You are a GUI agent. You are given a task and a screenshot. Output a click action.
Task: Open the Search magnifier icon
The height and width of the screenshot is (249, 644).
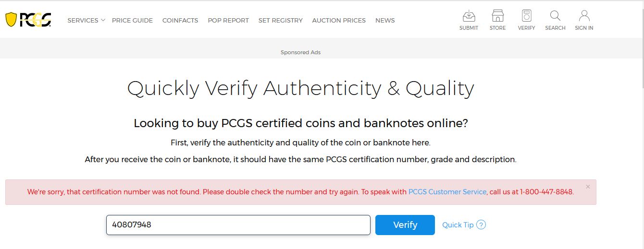point(555,16)
